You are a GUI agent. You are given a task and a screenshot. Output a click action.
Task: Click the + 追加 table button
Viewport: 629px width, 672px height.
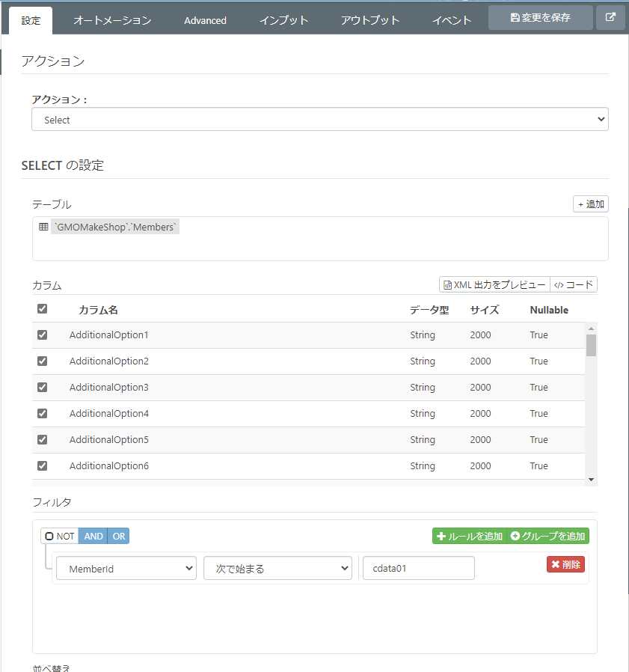coord(590,204)
